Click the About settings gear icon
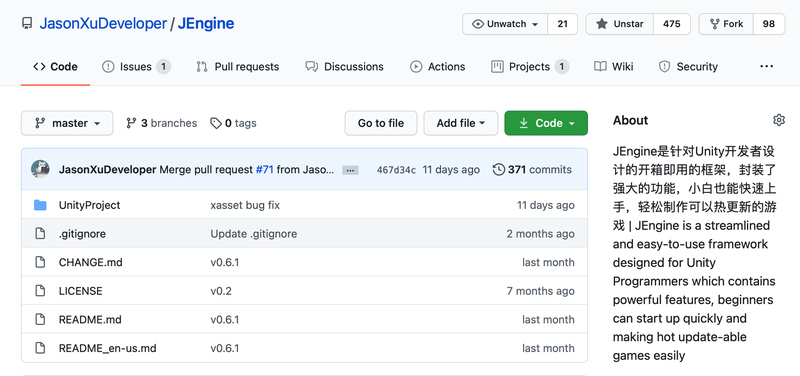Screen dimensions: 800x376 click(779, 120)
